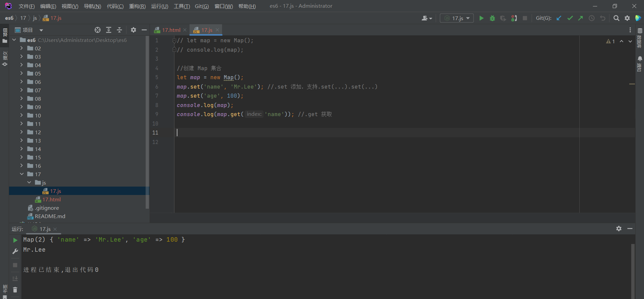Update project via Git blue arrow
Screen dimensions: 644x299
click(x=559, y=18)
